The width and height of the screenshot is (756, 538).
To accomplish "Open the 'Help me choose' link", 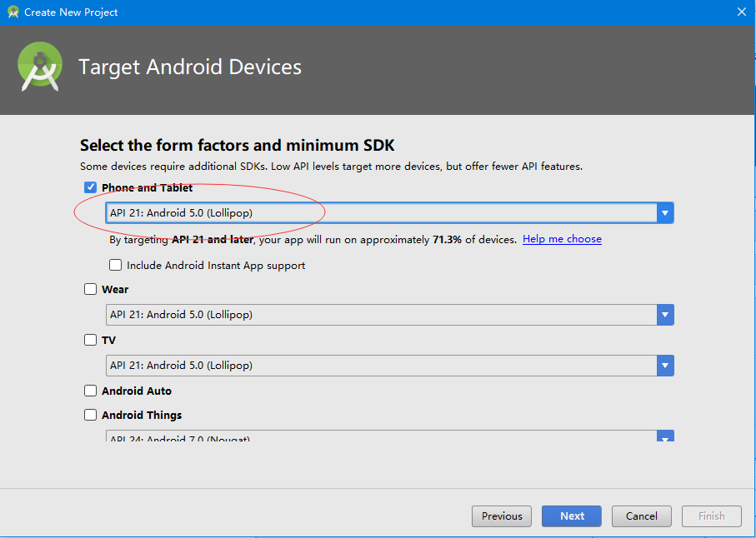I will 562,239.
